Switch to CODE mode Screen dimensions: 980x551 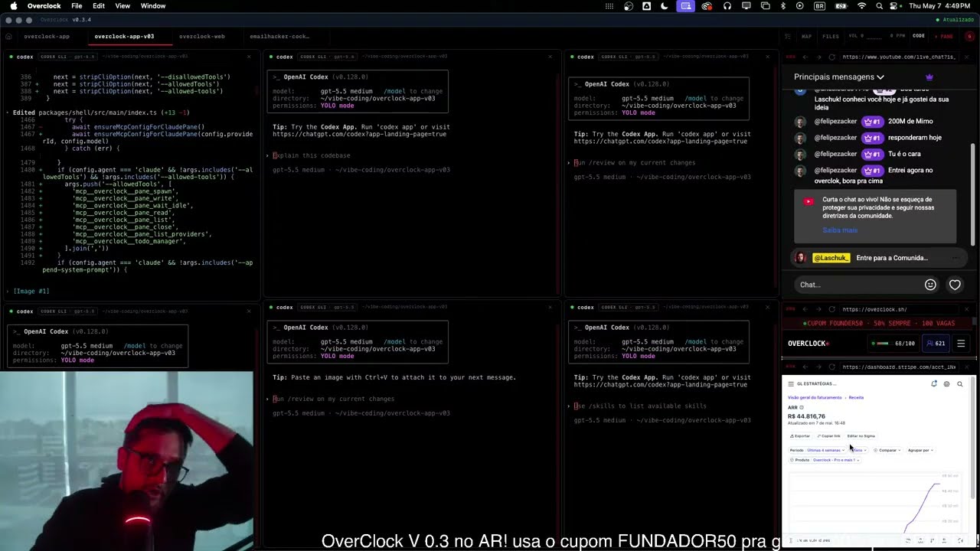pos(919,36)
